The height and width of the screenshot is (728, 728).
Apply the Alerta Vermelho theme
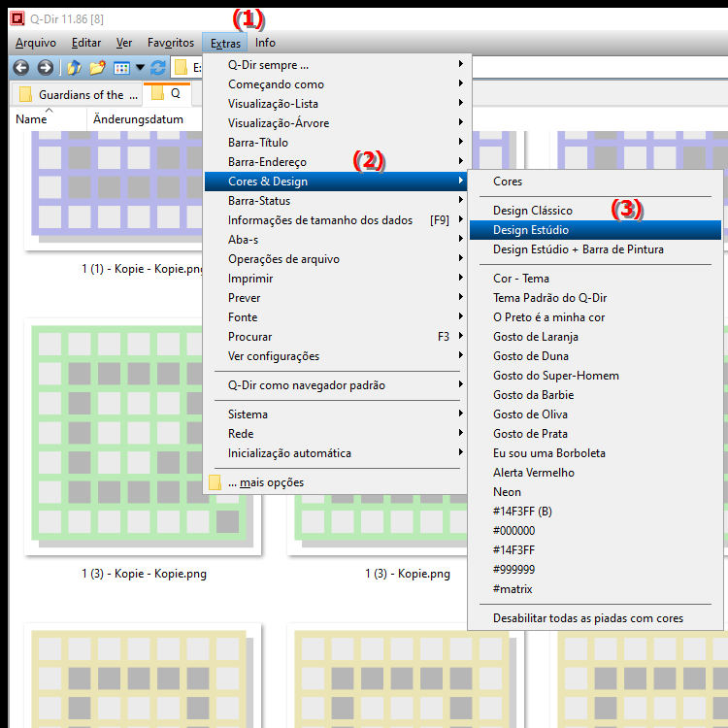point(595,473)
